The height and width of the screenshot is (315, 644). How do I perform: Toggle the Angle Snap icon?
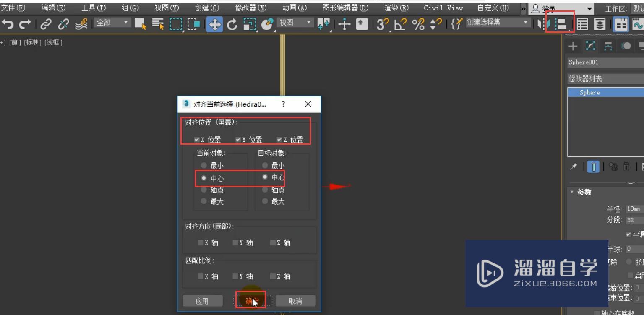pyautogui.click(x=400, y=24)
